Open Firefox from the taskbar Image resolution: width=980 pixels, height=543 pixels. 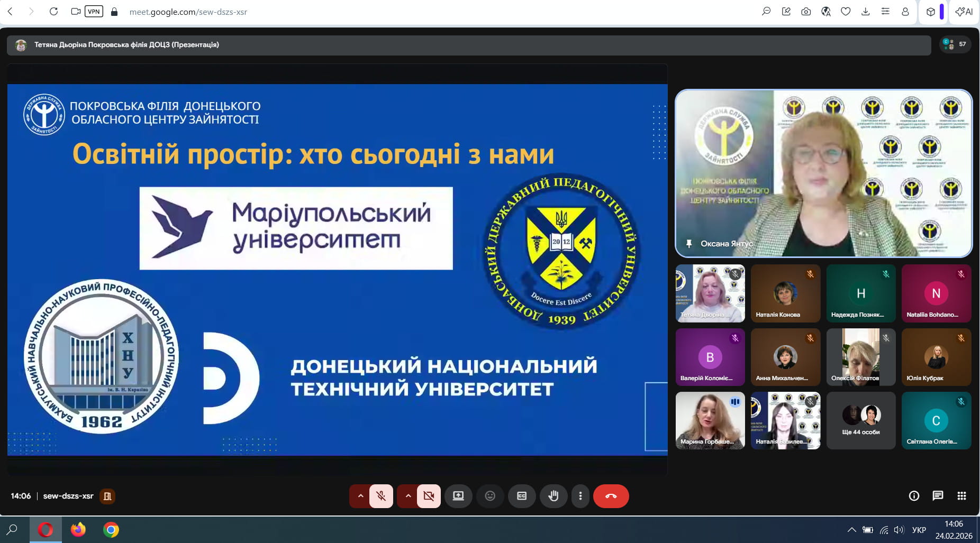(78, 530)
